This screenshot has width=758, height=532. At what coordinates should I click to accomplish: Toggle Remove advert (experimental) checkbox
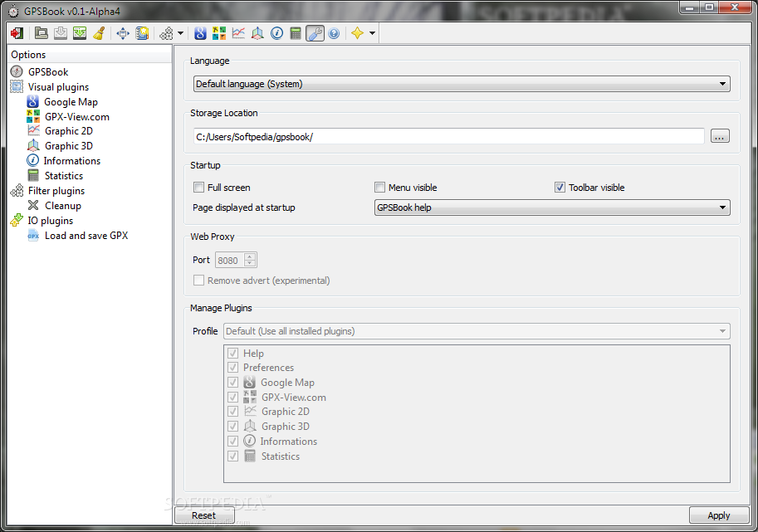click(x=198, y=281)
